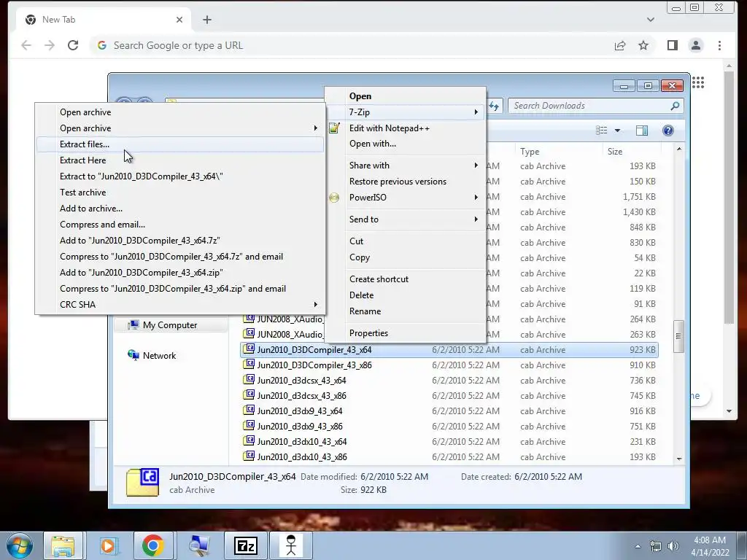Click the search magnifier icon in Explorer

click(675, 106)
